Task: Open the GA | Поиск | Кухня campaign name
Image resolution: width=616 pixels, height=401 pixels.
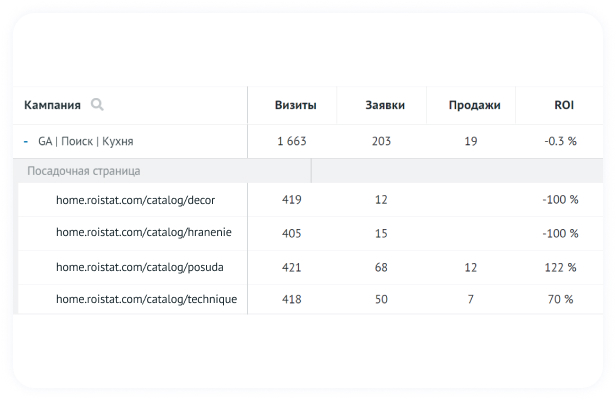Action: point(86,141)
